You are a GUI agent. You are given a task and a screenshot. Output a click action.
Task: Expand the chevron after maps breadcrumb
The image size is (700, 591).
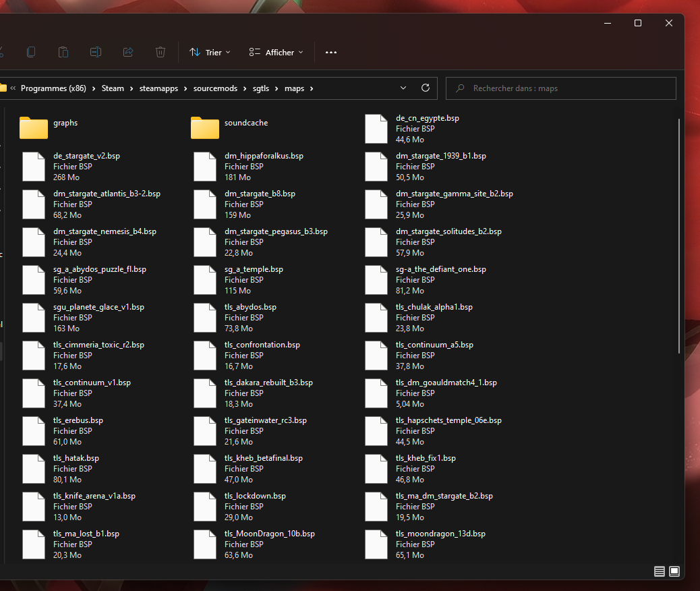[x=312, y=88]
